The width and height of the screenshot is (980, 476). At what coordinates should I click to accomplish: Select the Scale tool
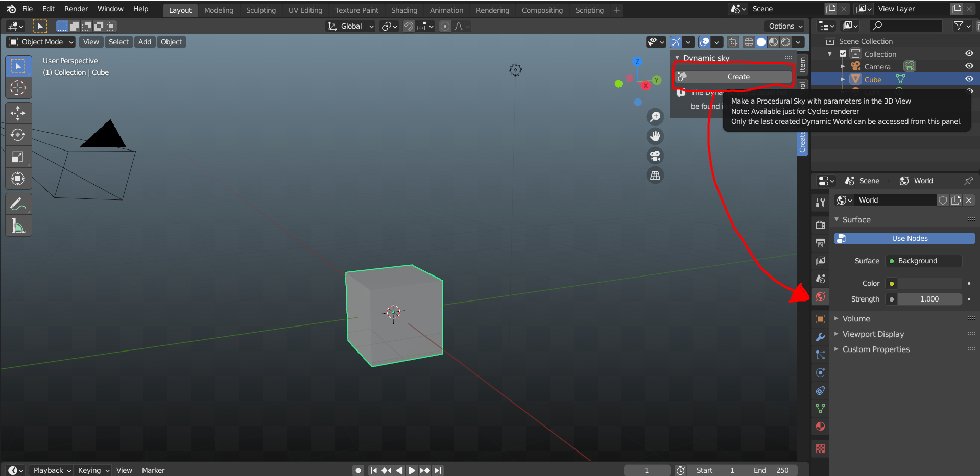pos(18,157)
